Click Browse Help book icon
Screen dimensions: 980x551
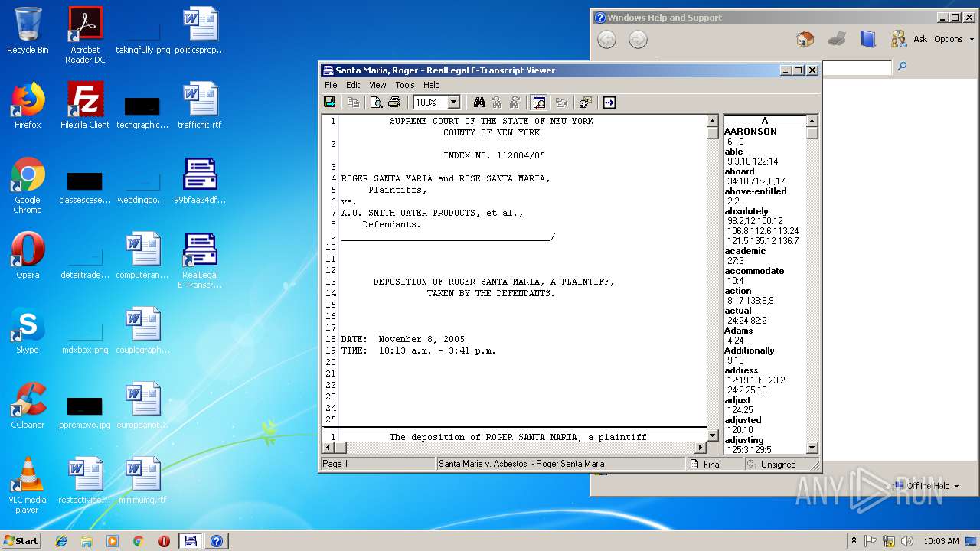click(867, 39)
